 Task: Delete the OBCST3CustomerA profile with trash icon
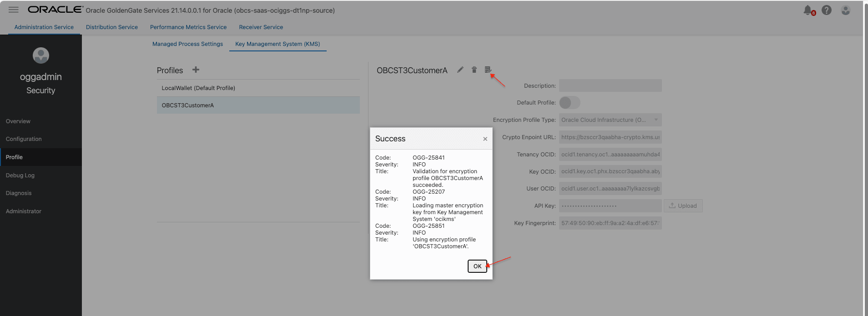click(x=474, y=70)
